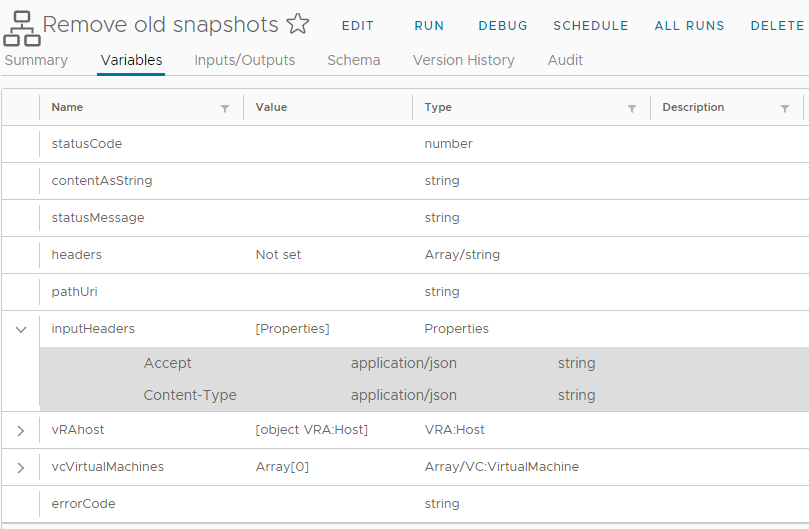Open the Version History tab
Viewport: 809px width, 529px height.
tap(463, 60)
